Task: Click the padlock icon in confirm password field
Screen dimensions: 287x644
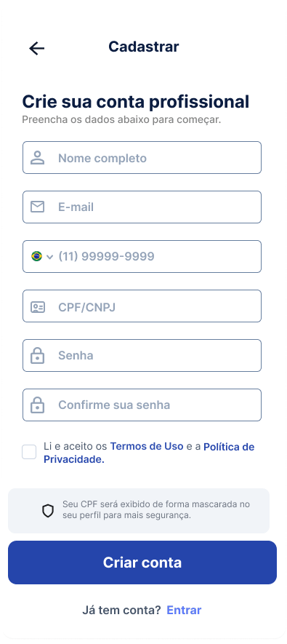Action: pos(37,405)
